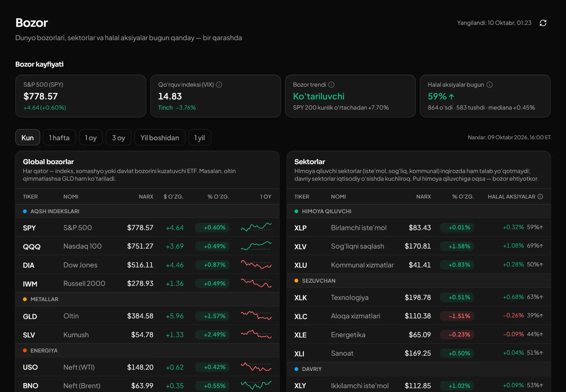This screenshot has height=392, width=566.
Task: Open the S&P 500 (SPY) summary card
Action: point(81,96)
